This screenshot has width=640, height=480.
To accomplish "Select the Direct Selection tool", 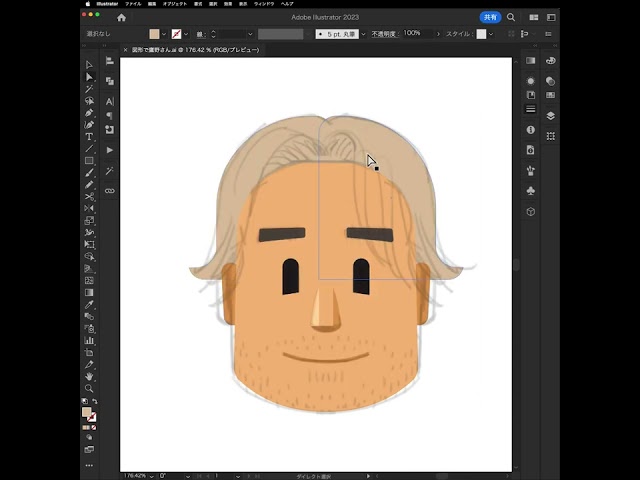I will click(x=89, y=77).
